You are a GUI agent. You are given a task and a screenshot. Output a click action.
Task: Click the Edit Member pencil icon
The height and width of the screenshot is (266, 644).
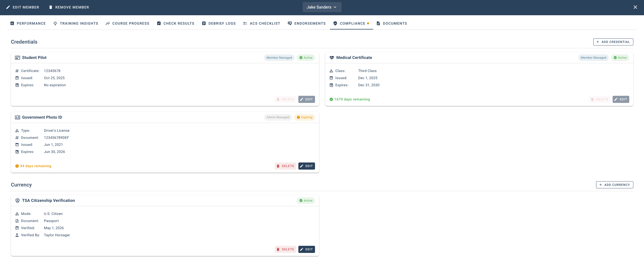point(8,7)
